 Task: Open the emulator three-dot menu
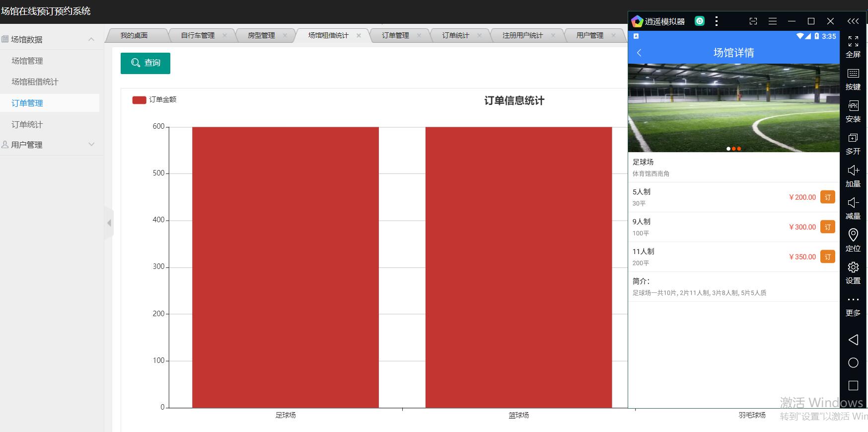[x=716, y=21]
